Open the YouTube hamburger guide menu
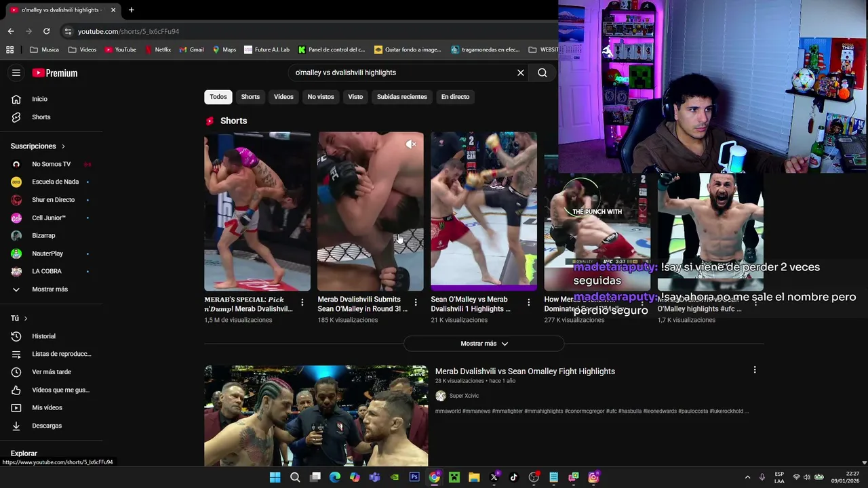Screen dimensions: 868x488 click(16, 73)
